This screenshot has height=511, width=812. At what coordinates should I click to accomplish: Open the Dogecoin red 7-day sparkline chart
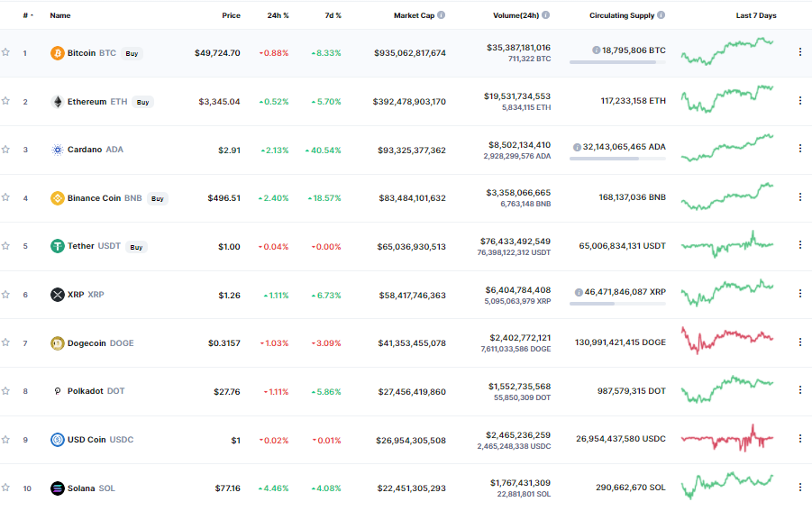(x=727, y=340)
